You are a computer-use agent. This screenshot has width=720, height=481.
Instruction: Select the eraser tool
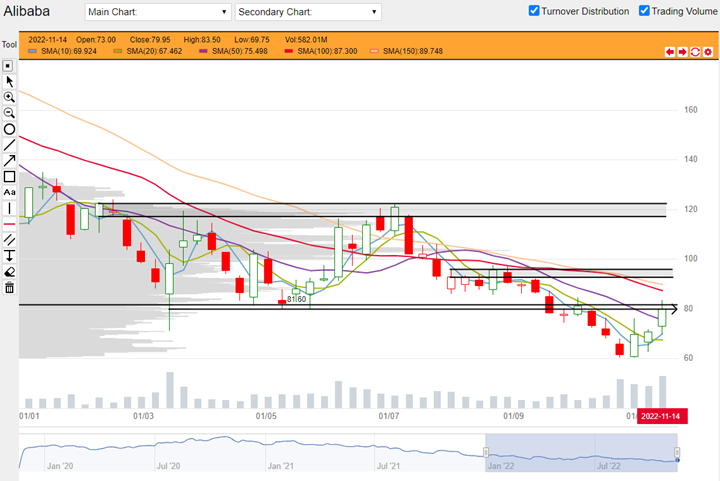pos(9,272)
